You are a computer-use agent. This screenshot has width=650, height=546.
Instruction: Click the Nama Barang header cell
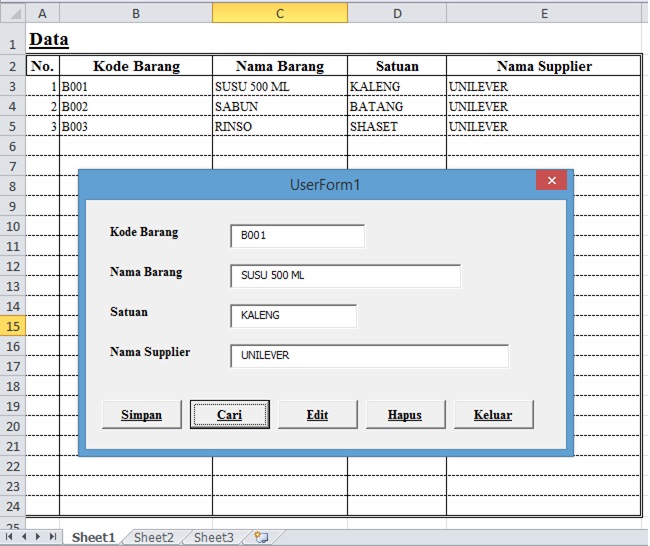tap(280, 66)
